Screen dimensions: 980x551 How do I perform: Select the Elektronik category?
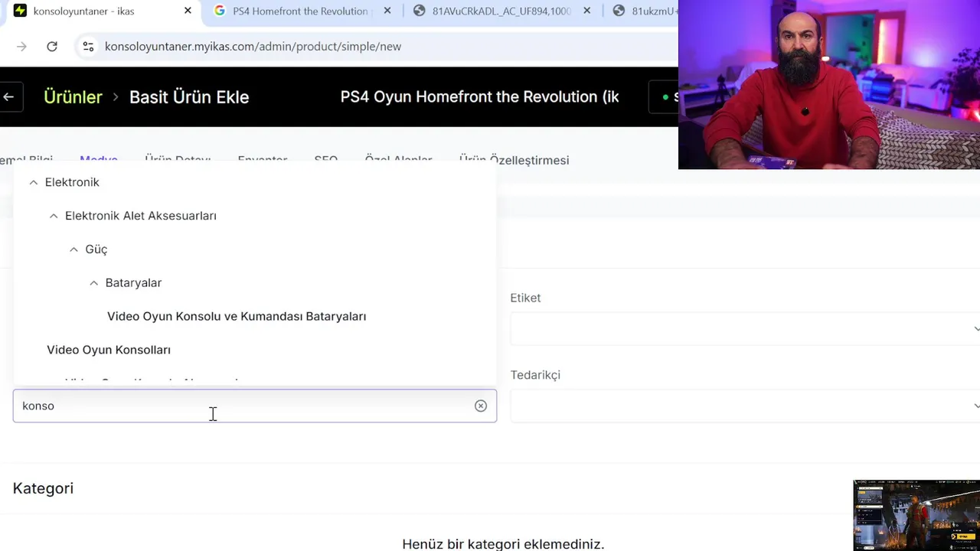72,182
